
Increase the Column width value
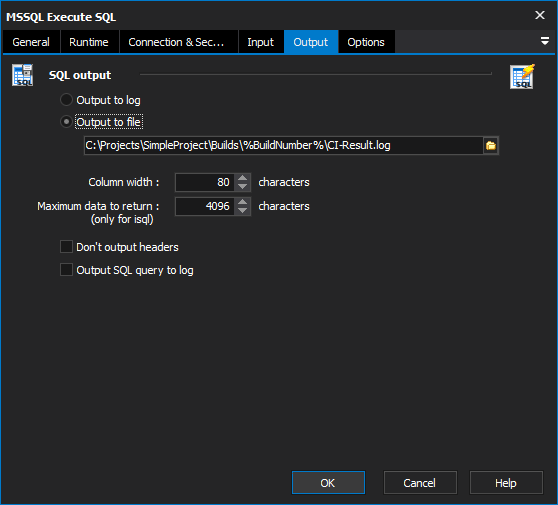pyautogui.click(x=243, y=178)
